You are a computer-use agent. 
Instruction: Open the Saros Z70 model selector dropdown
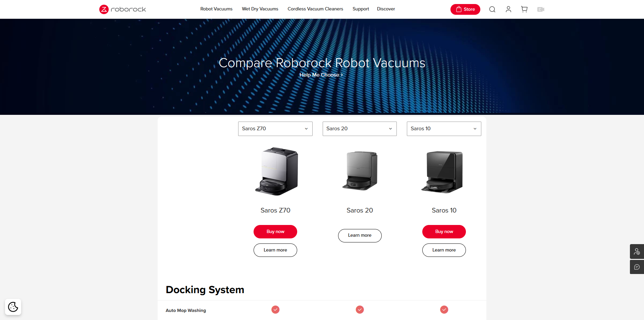275,129
